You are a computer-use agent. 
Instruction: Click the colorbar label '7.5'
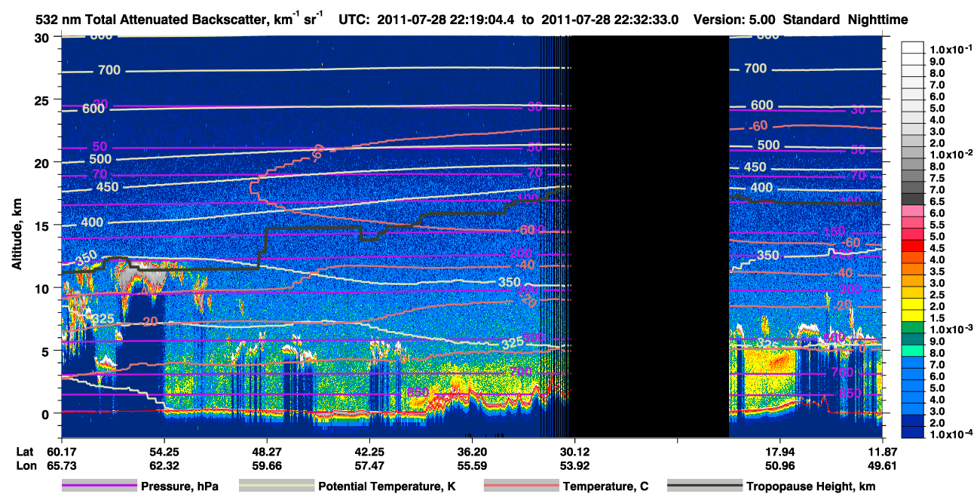(938, 177)
